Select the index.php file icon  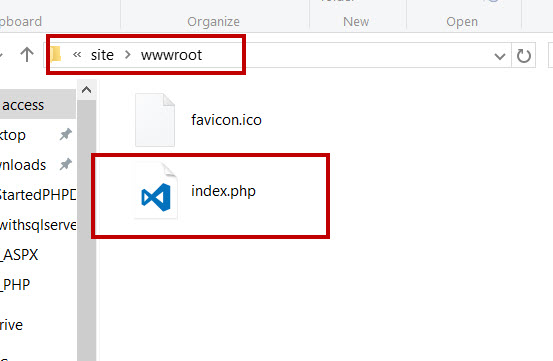pyautogui.click(x=156, y=191)
